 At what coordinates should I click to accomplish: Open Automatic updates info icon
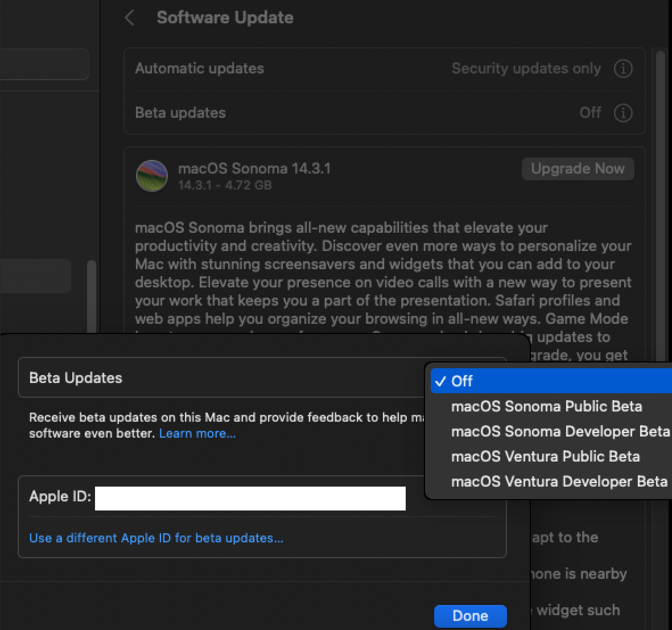coord(623,69)
